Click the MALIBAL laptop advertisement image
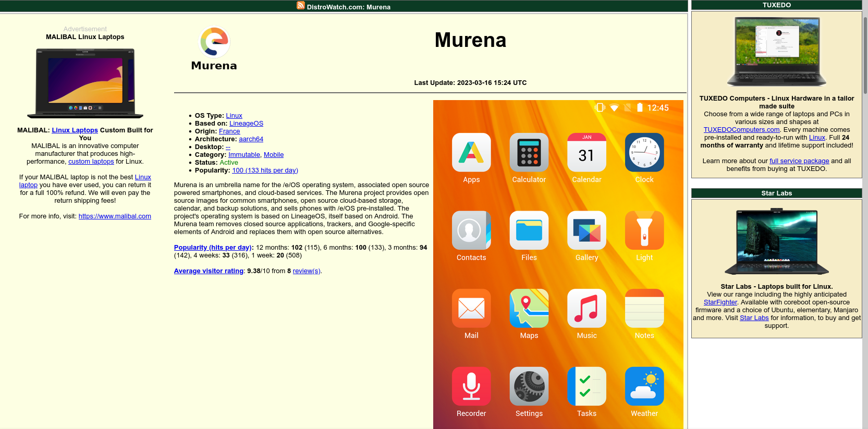 [x=85, y=83]
